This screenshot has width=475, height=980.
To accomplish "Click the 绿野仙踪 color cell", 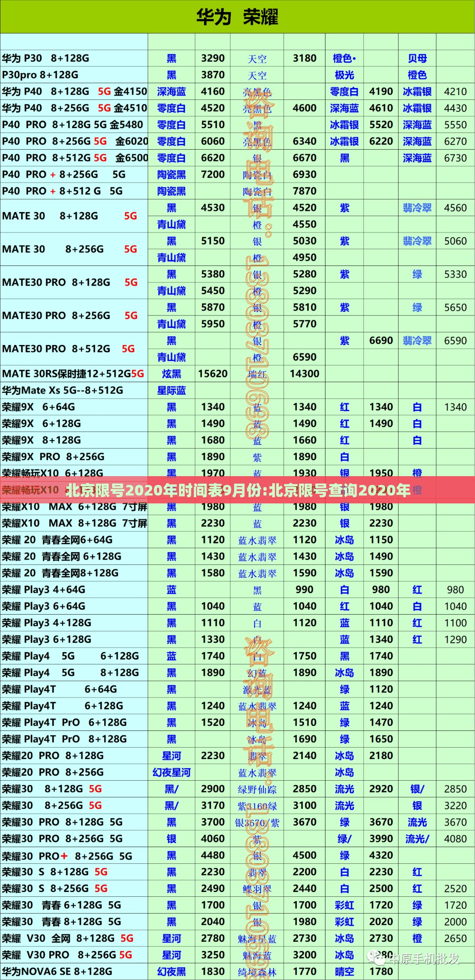I will coord(257,789).
